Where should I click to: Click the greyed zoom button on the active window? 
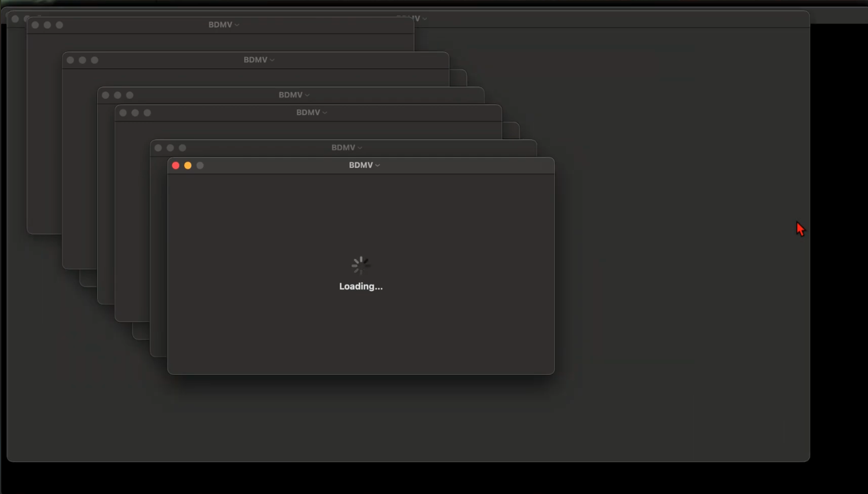200,165
